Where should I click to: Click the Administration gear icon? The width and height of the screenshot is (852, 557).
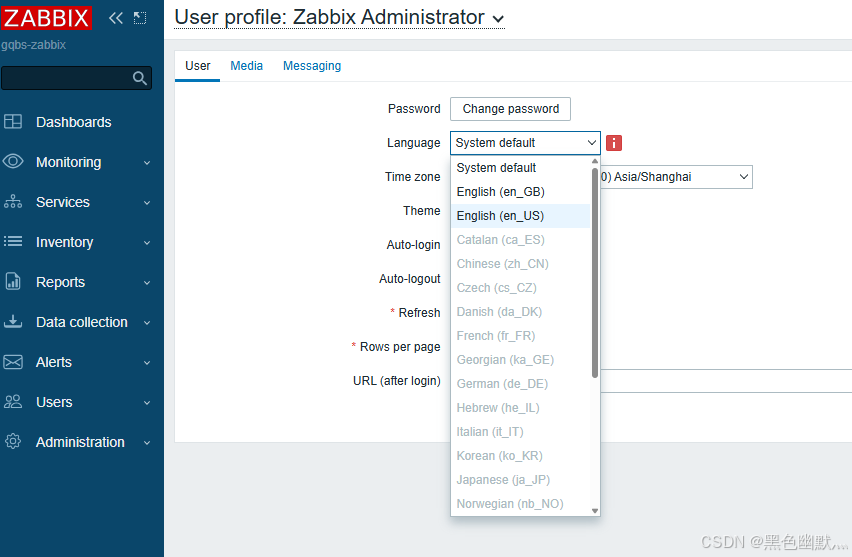(x=13, y=441)
